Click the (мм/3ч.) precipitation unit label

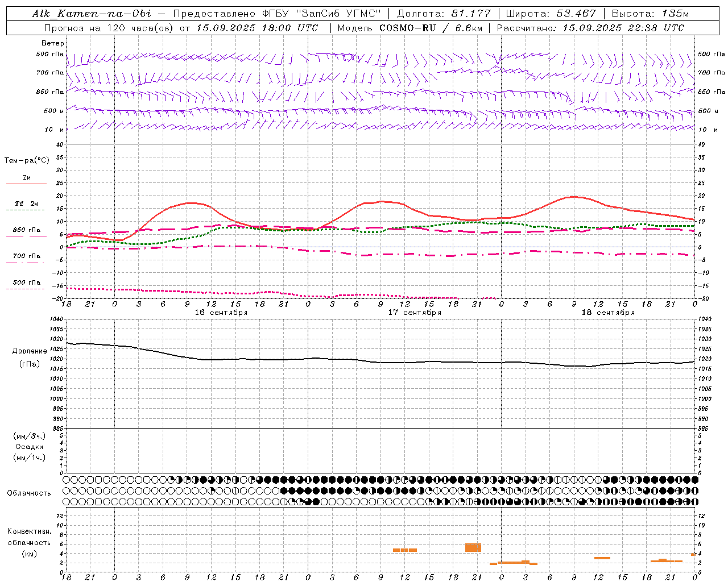point(30,436)
